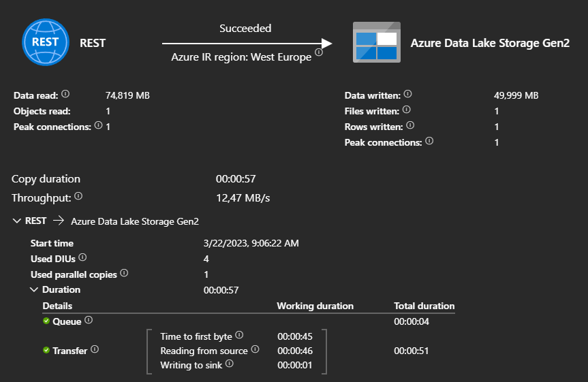This screenshot has height=382, width=588.
Task: Click green check icon next to Queue
Action: point(46,321)
